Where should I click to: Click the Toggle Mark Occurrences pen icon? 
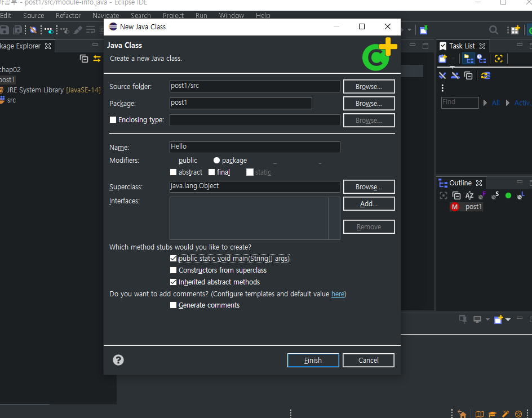78,30
